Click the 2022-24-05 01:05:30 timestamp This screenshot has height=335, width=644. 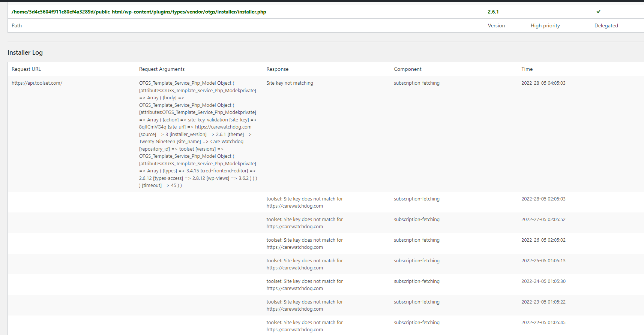click(x=543, y=281)
